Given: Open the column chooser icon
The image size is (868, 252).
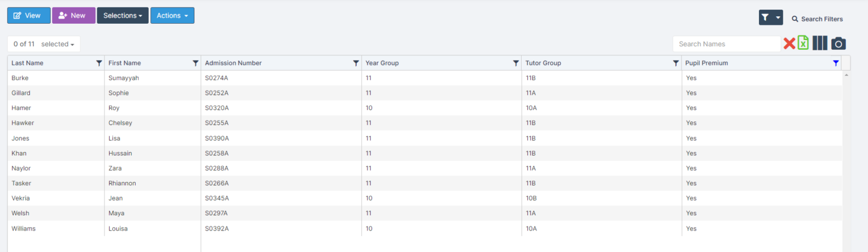Looking at the screenshot, I should click(819, 44).
